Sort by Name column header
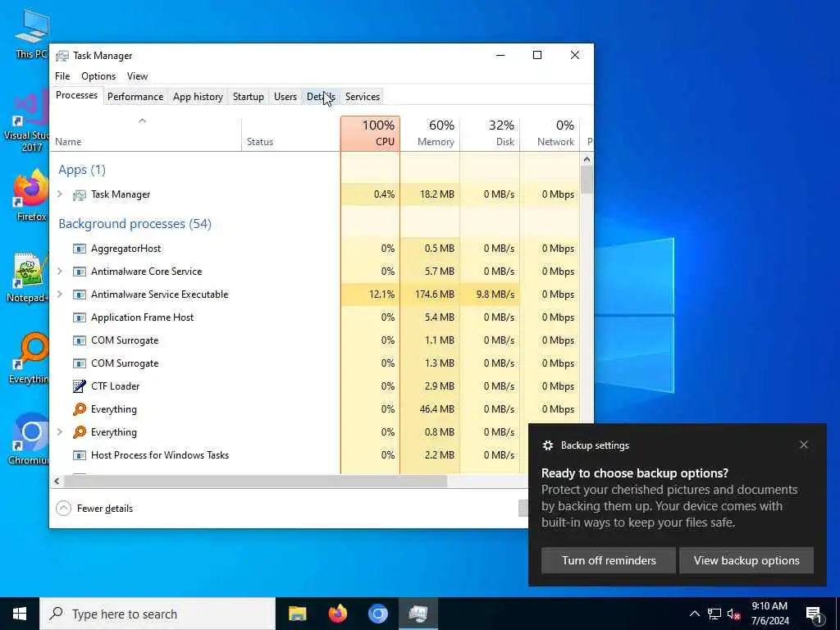Image resolution: width=840 pixels, height=630 pixels. [x=146, y=134]
